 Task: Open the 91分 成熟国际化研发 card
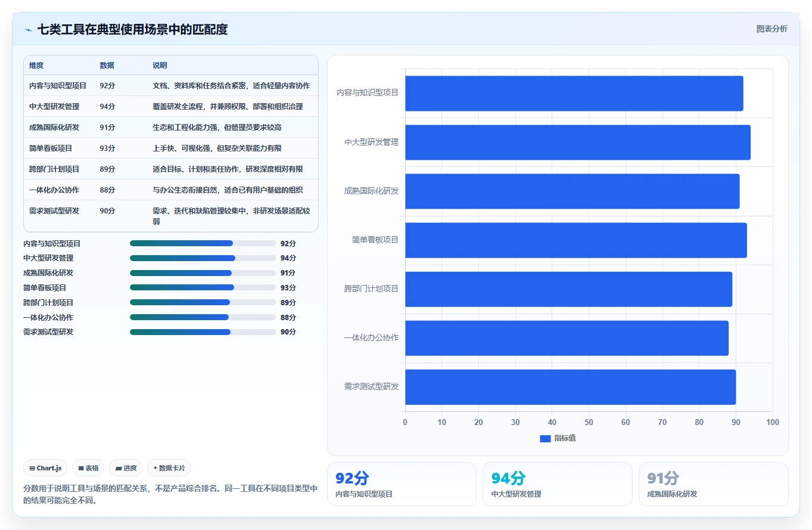point(714,484)
